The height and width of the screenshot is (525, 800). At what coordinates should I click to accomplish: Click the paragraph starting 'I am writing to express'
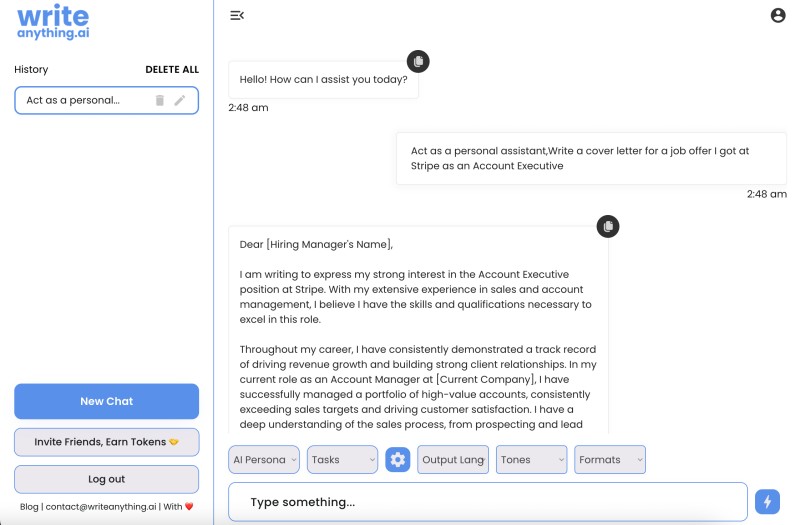click(415, 297)
